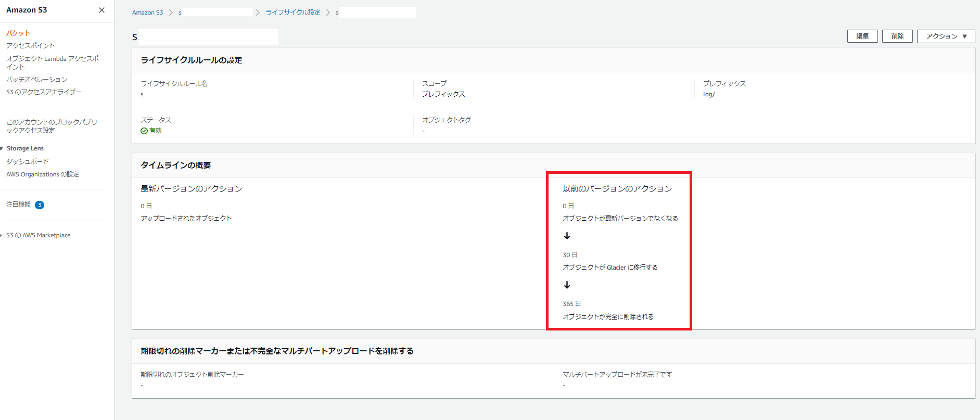Open オブジェクト Lambda アクセスポイント link
Image resolution: width=980 pixels, height=420 pixels.
coord(53,62)
